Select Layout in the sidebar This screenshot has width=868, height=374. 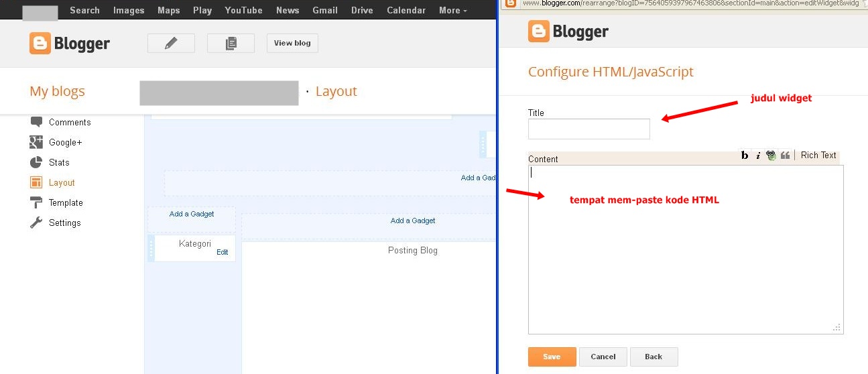(x=62, y=182)
